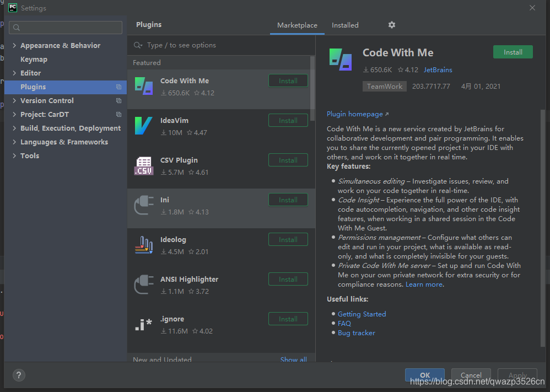The image size is (550, 392).
Task: Install the .ignore plugin
Action: click(x=288, y=319)
